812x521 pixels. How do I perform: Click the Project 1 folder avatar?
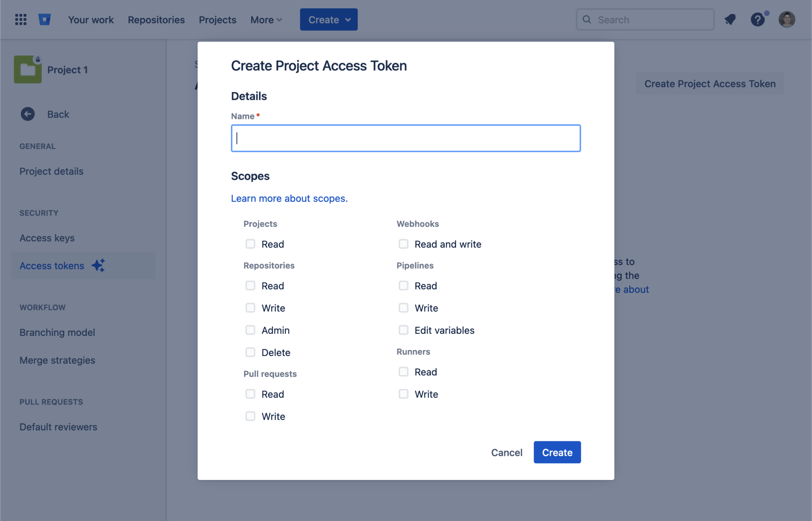coord(28,70)
